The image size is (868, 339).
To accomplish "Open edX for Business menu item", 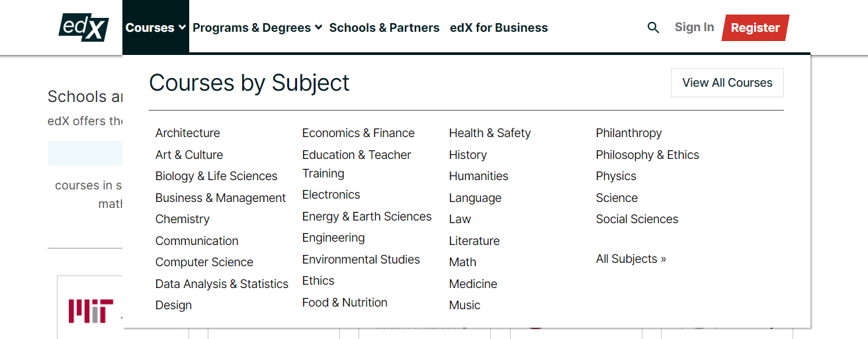I will click(499, 28).
